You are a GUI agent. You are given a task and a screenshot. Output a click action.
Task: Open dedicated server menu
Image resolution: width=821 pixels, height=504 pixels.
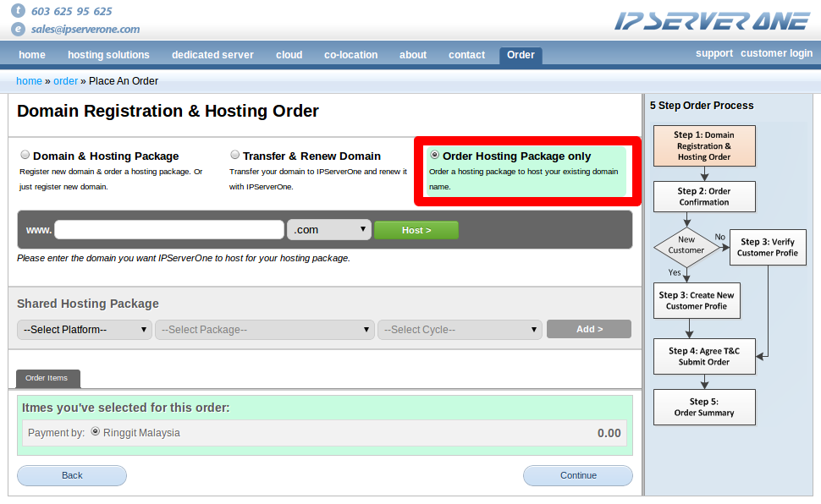(x=212, y=55)
